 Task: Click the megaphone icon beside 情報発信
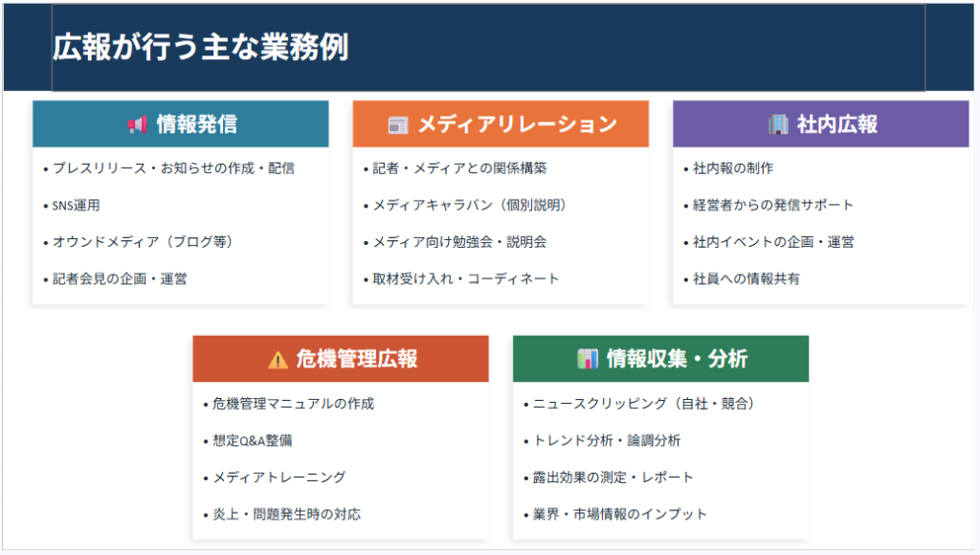(137, 124)
